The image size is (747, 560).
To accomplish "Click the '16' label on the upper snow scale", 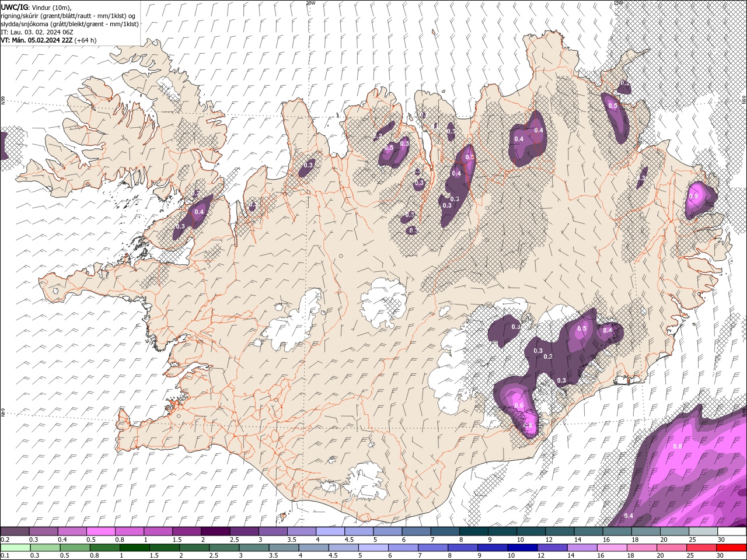I will tap(606, 540).
